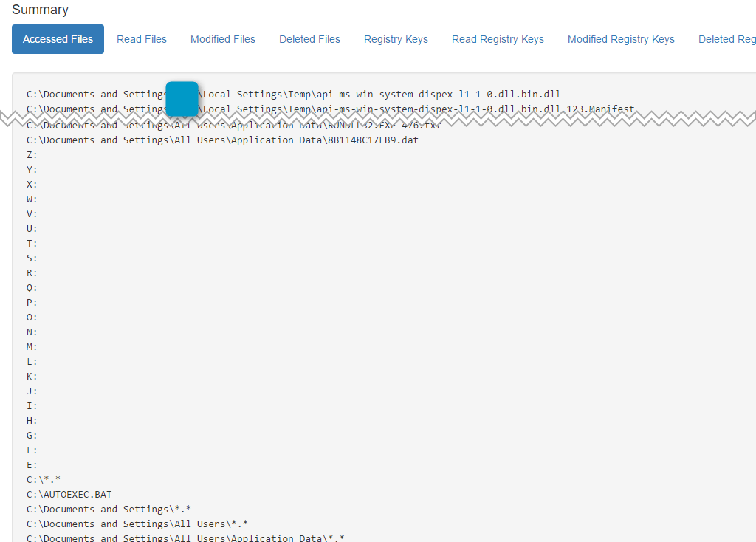Click the C:\AUTOEXEC.BAT entry
Image resolution: width=756 pixels, height=542 pixels.
point(69,494)
